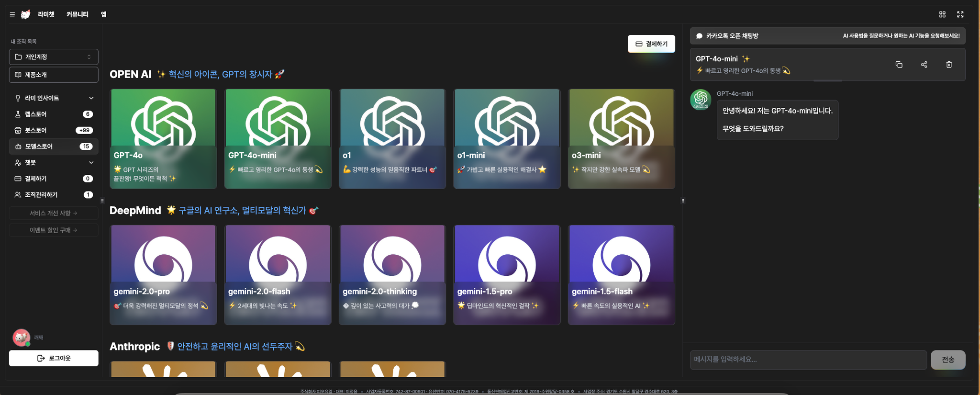
Task: Click the 전송 send button
Action: point(948,360)
